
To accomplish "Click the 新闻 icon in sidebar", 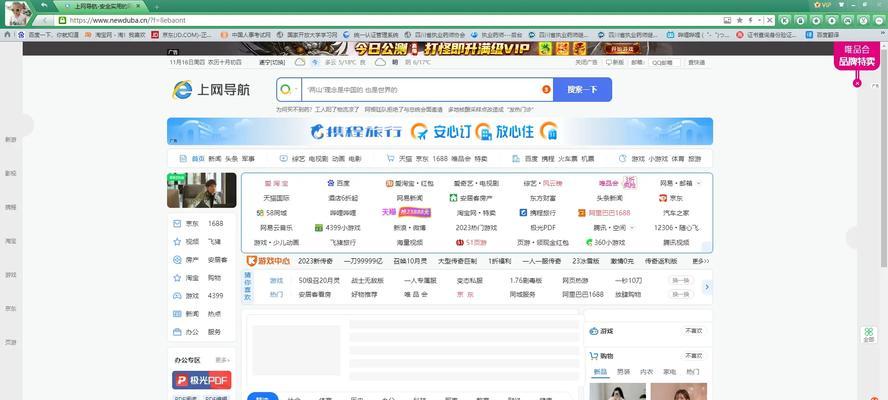I will pos(177,313).
